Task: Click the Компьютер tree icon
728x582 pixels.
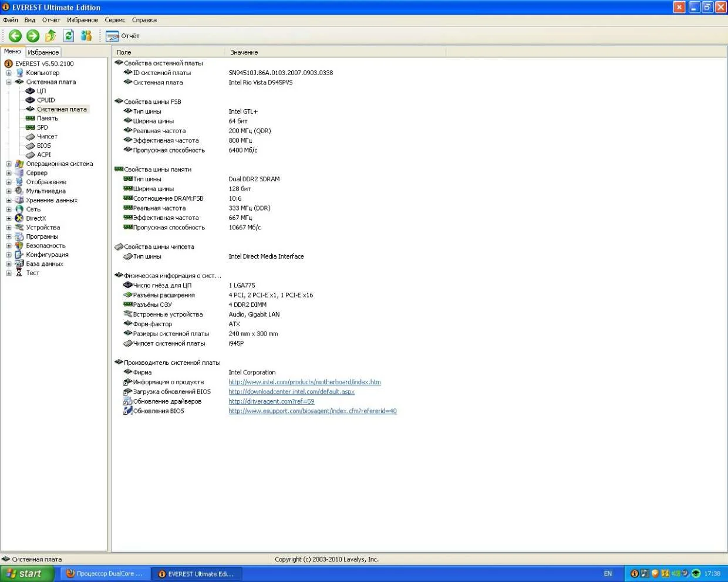Action: click(19, 73)
